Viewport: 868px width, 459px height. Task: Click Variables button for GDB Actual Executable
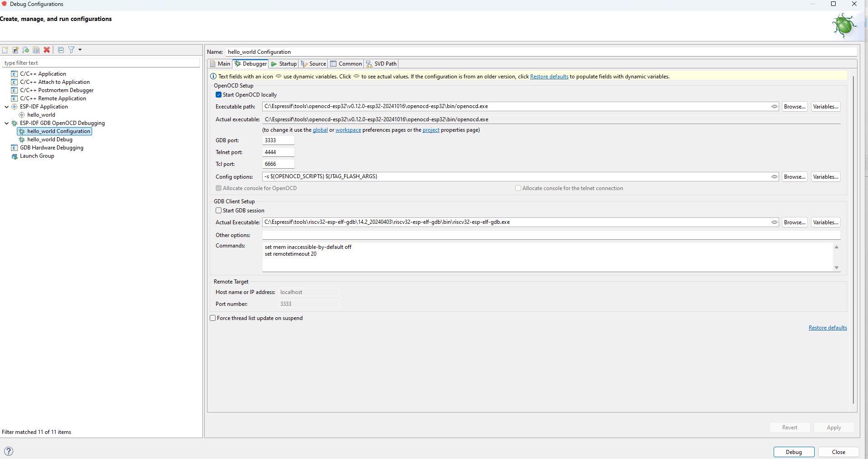[x=826, y=222]
